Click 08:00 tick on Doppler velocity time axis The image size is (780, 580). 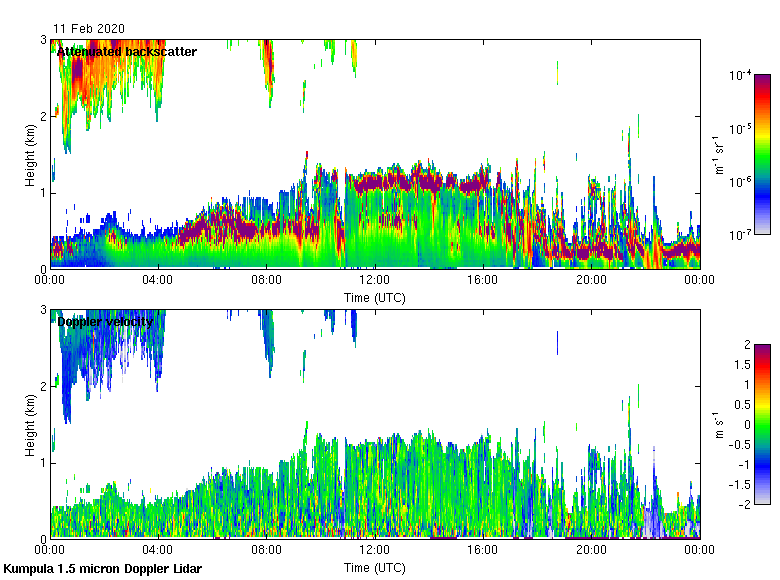[266, 551]
